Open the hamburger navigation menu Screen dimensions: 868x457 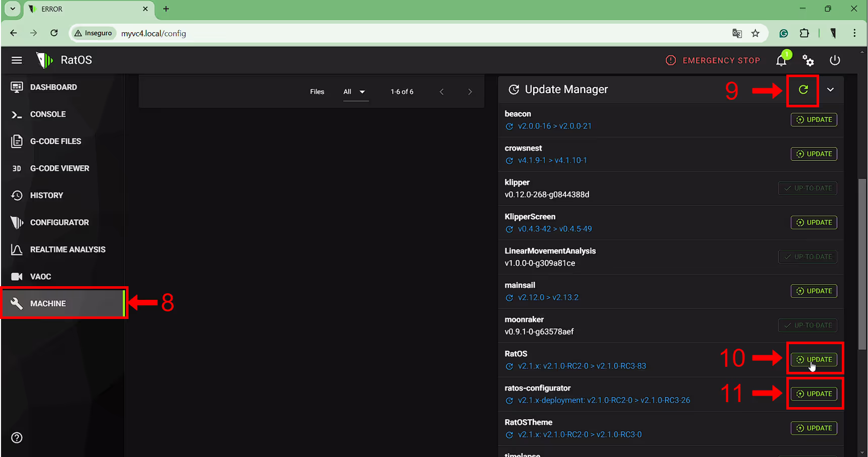point(17,60)
